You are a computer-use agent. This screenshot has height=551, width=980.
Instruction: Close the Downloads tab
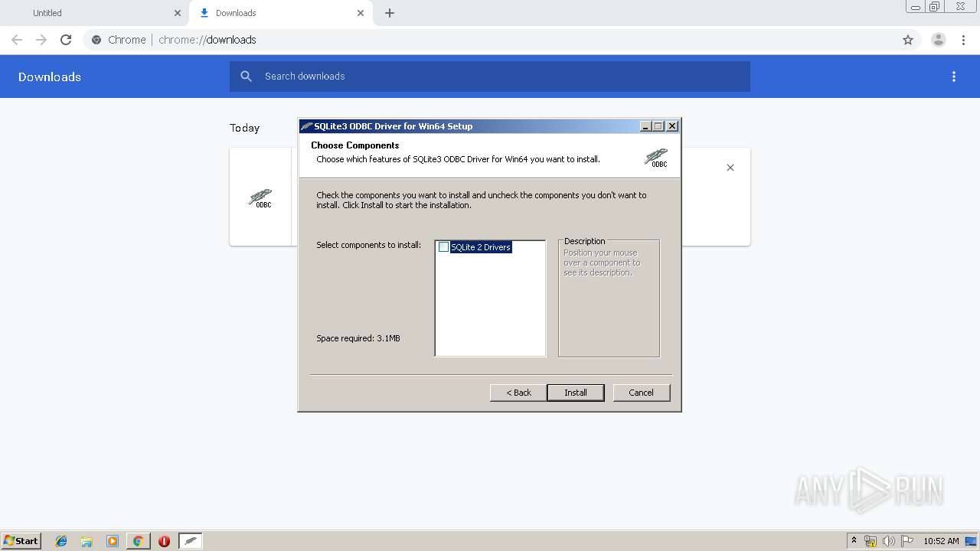click(x=361, y=13)
